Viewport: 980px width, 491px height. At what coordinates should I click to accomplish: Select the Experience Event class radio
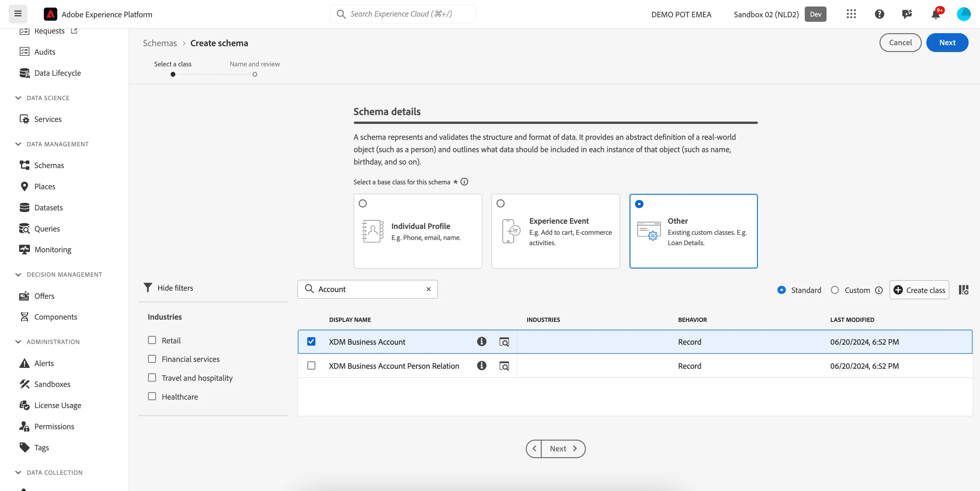500,204
